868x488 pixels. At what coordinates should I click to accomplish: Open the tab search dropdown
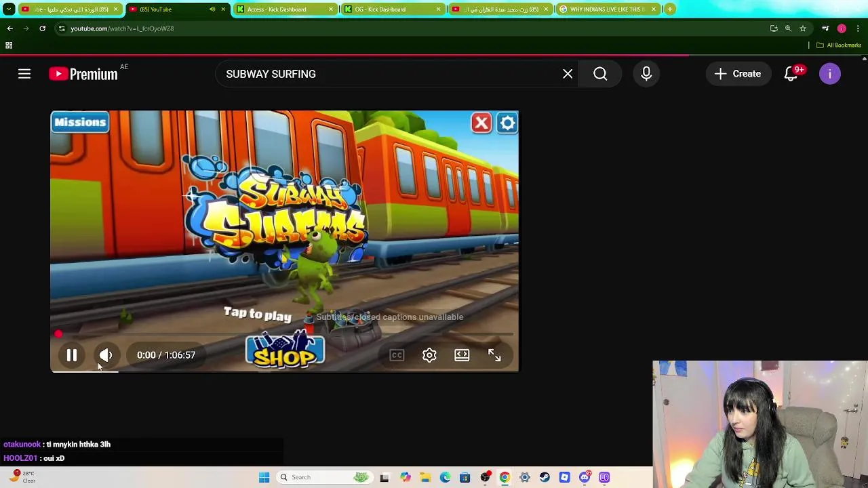coord(9,9)
